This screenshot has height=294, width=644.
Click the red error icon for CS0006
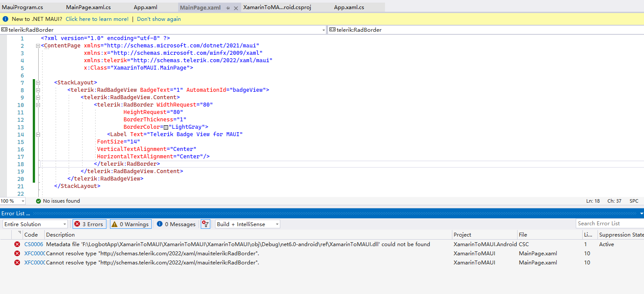tap(17, 244)
